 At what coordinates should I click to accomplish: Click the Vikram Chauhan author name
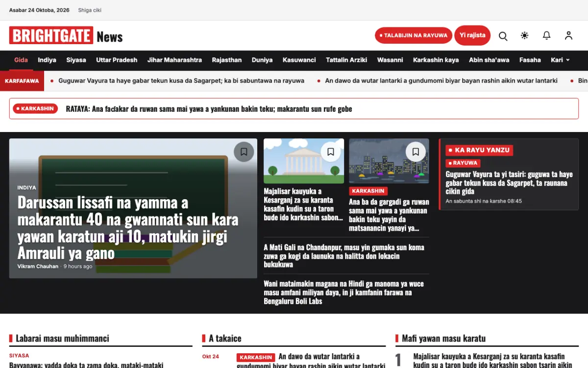[38, 266]
